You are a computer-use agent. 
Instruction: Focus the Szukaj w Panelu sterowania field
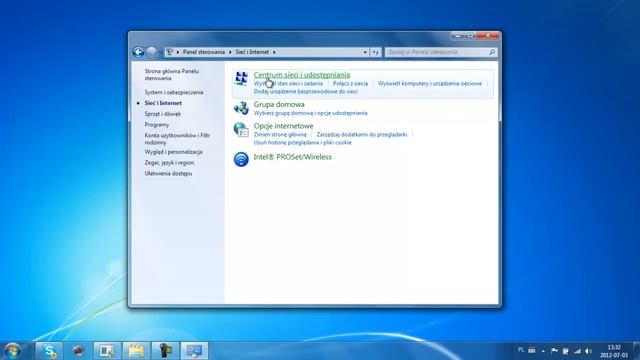tap(441, 52)
